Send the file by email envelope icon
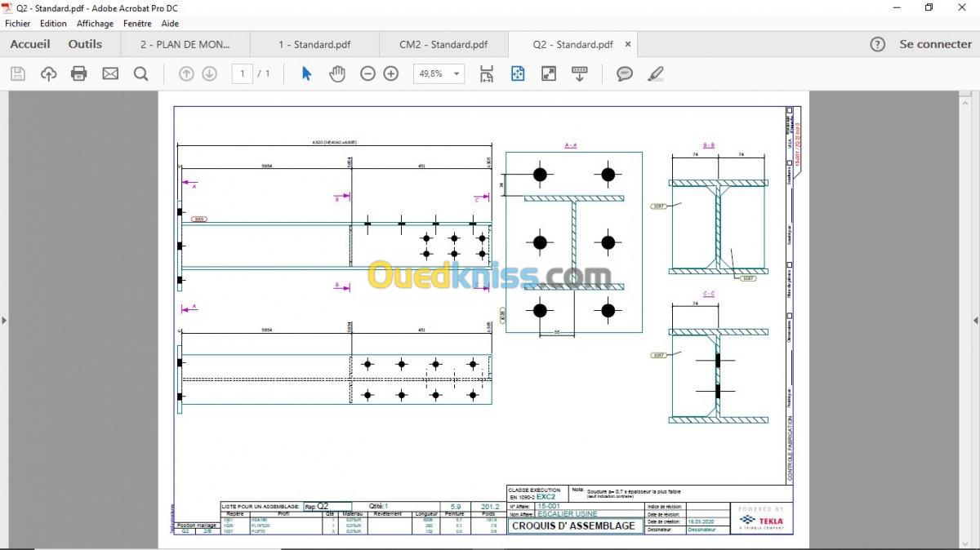The image size is (980, 550). (110, 74)
